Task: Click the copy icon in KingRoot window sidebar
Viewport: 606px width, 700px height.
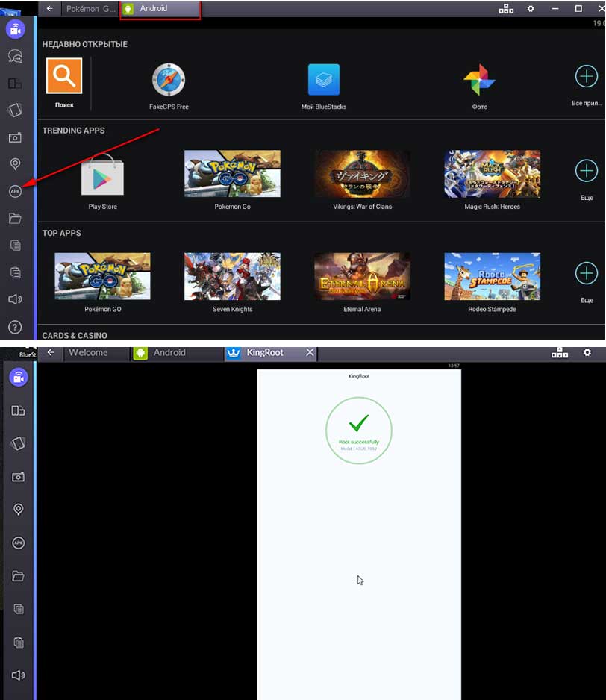Action: click(19, 609)
